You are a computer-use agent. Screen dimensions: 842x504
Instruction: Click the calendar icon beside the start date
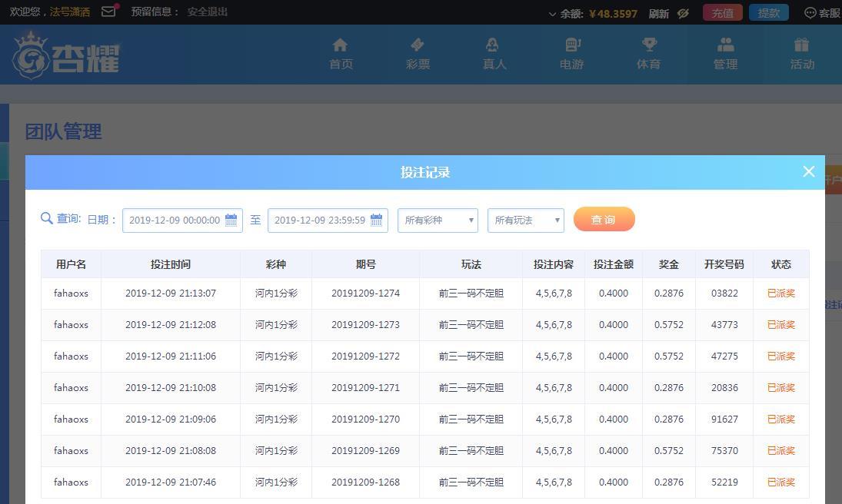pyautogui.click(x=231, y=220)
